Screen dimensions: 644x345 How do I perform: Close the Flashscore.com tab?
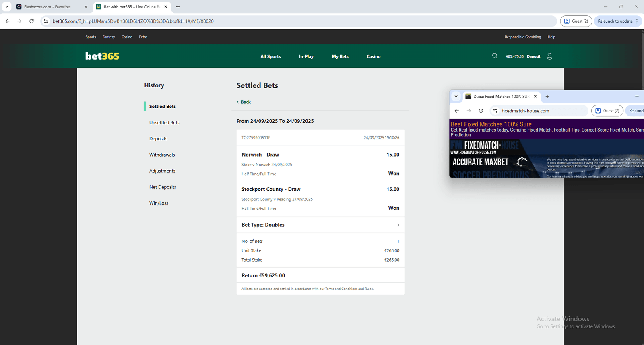(86, 7)
